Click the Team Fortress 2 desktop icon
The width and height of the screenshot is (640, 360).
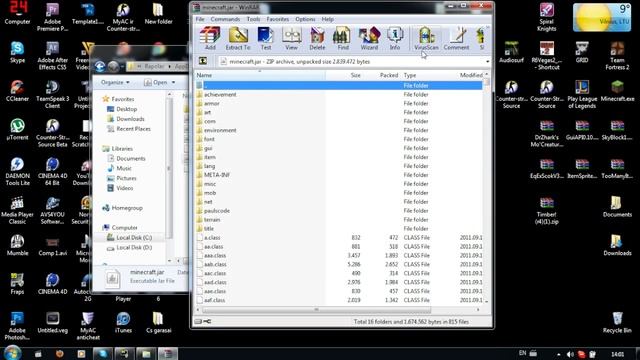click(617, 55)
